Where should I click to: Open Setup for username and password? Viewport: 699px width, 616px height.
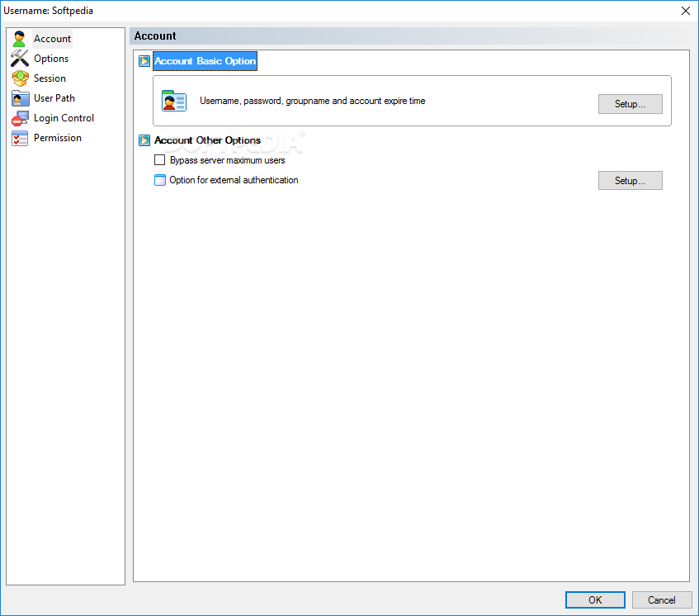(630, 104)
